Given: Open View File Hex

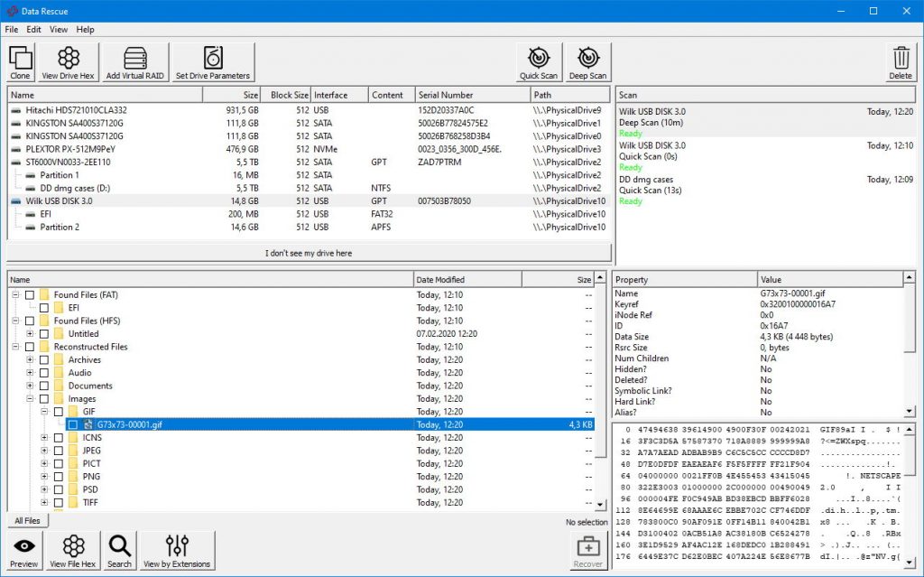Looking at the screenshot, I should (73, 548).
